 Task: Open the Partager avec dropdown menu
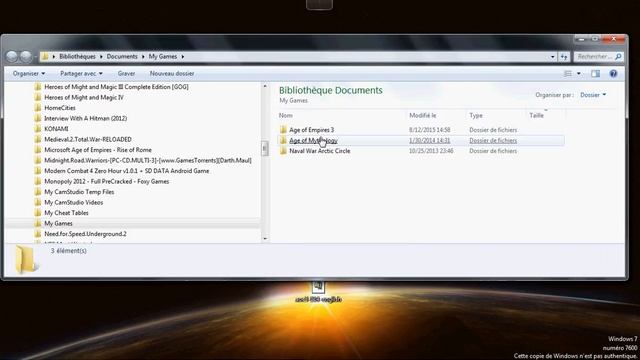point(81,73)
